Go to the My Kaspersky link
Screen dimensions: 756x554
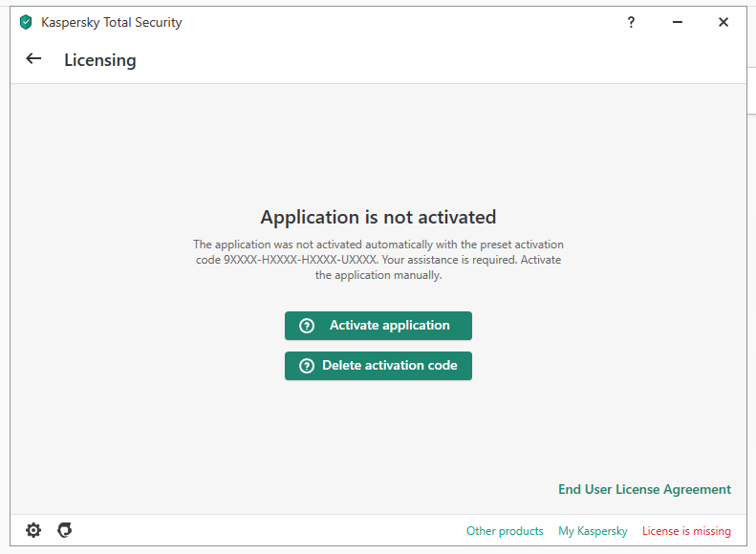(x=593, y=531)
